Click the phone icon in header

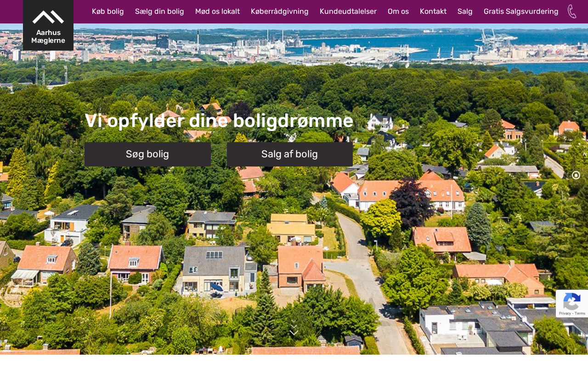pos(572,11)
